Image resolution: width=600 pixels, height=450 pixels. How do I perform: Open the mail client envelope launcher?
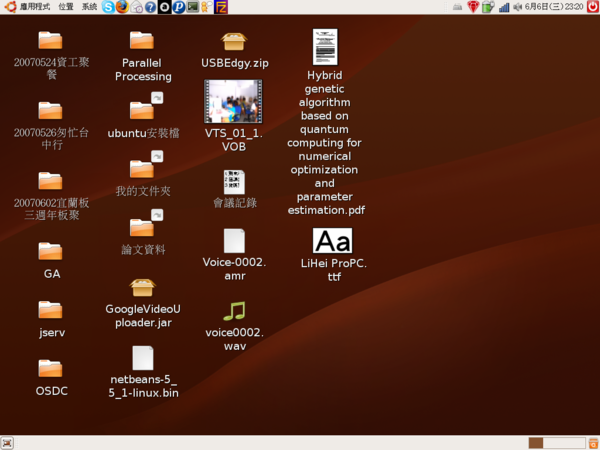(x=137, y=7)
